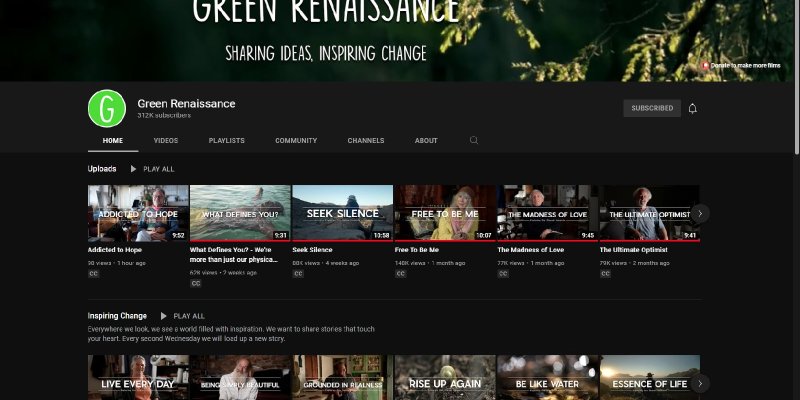
Task: Click the Uploads Play All triangle icon
Action: click(133, 169)
